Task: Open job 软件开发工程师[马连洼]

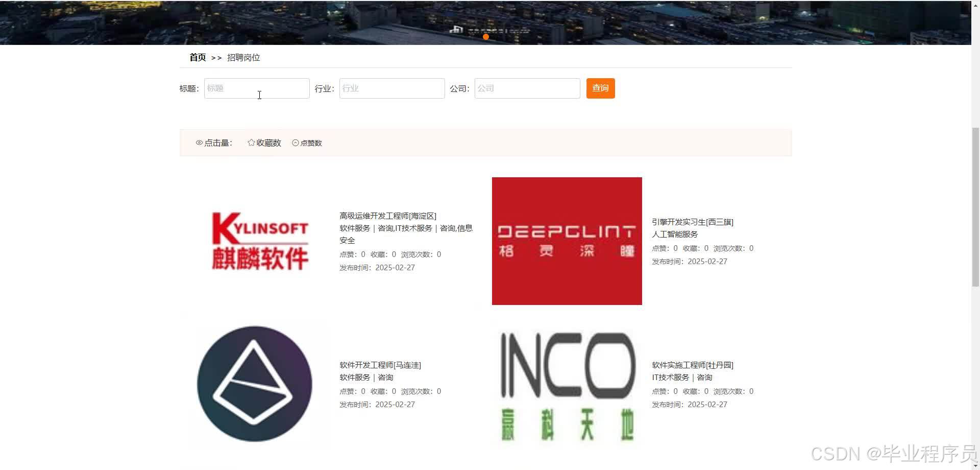Action: tap(380, 365)
